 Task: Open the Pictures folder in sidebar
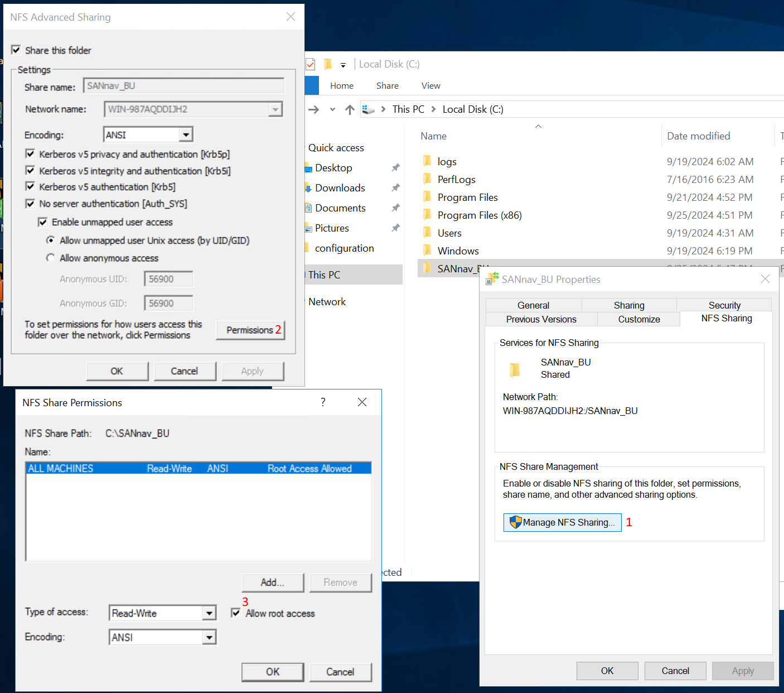pyautogui.click(x=332, y=228)
